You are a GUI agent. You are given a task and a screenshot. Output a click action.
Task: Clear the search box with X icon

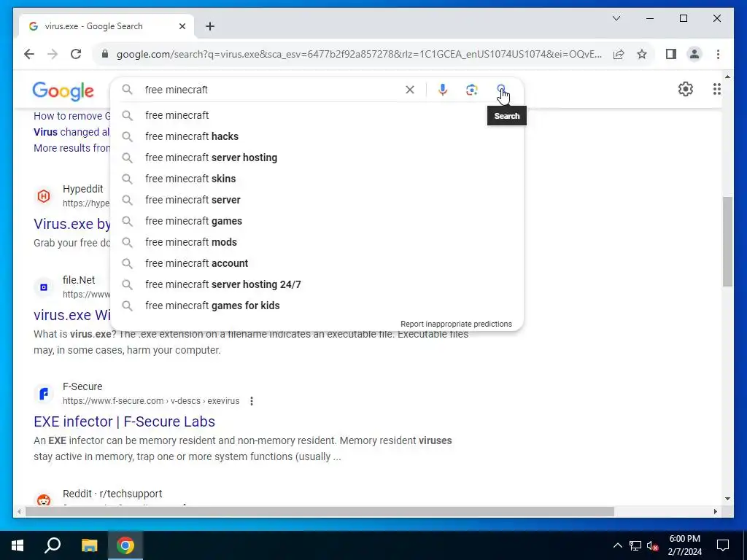410,90
